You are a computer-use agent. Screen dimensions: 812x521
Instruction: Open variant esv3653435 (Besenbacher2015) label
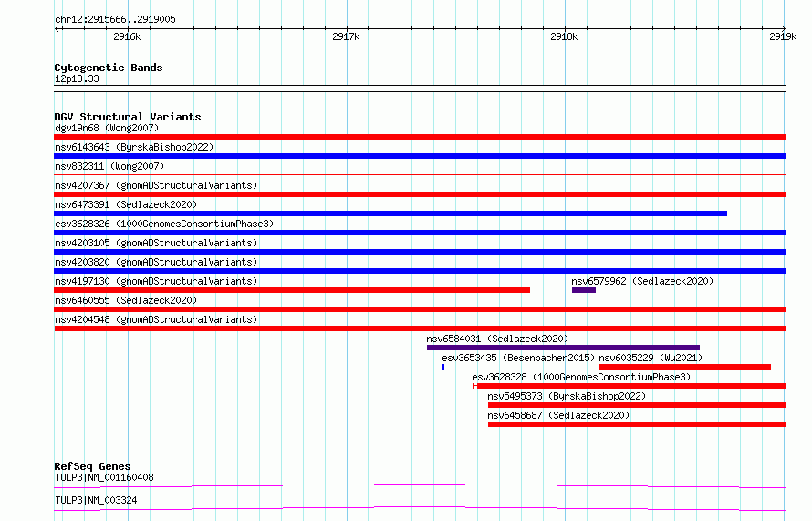coord(518,358)
